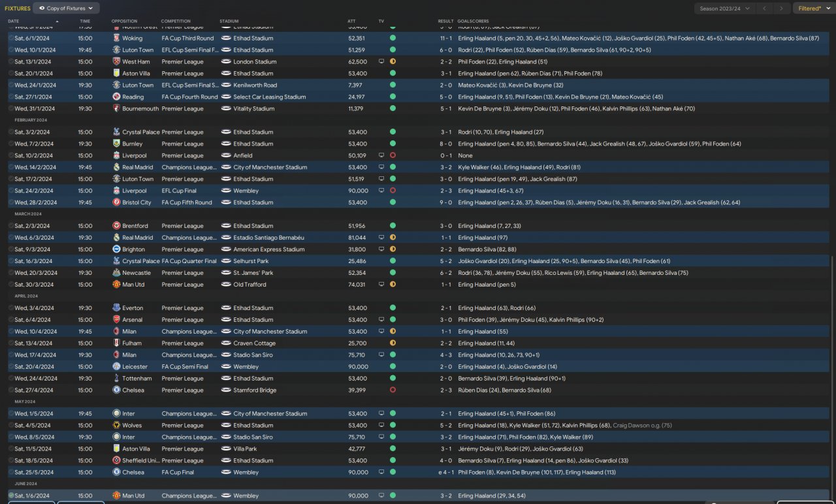Sort by the Opposition column header
The width and height of the screenshot is (836, 504).
125,22
